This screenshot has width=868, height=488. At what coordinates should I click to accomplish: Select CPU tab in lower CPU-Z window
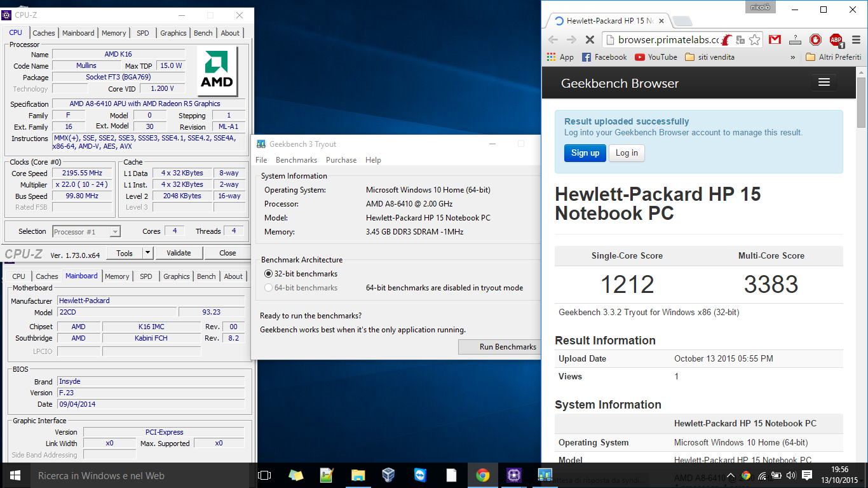(19, 276)
